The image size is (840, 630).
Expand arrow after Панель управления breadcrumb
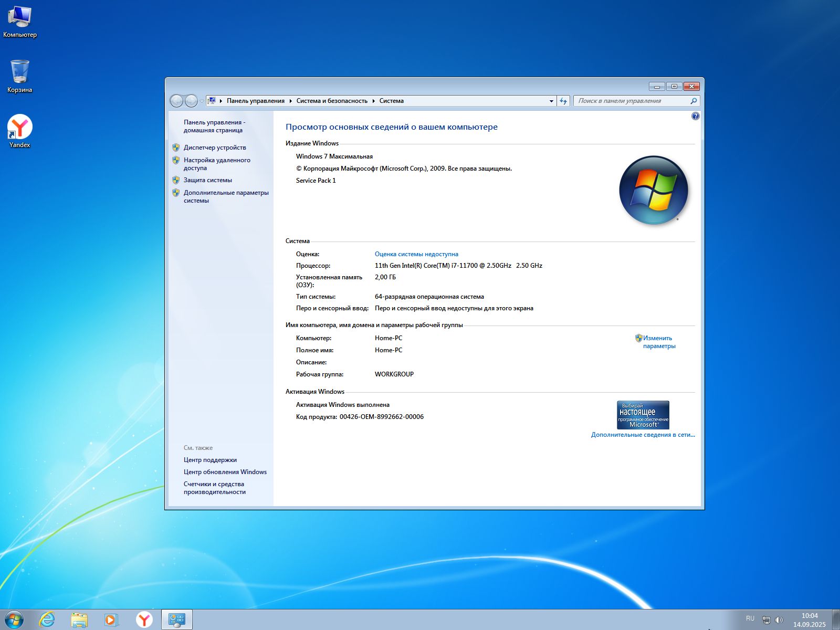pos(291,101)
